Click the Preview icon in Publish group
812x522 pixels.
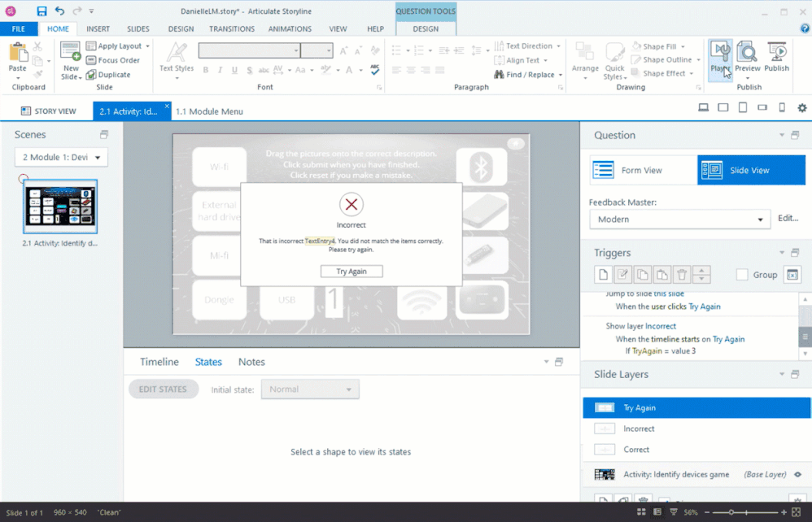click(x=748, y=54)
